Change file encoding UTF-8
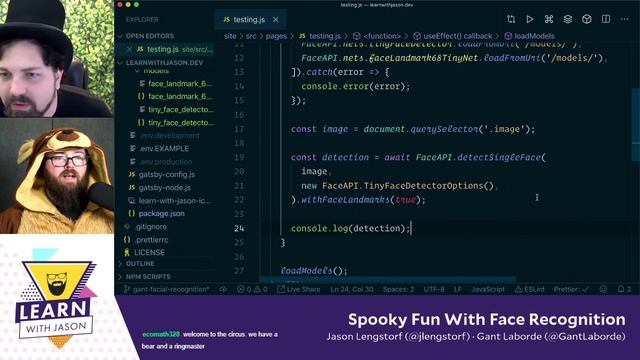This screenshot has width=640, height=360. click(434, 289)
